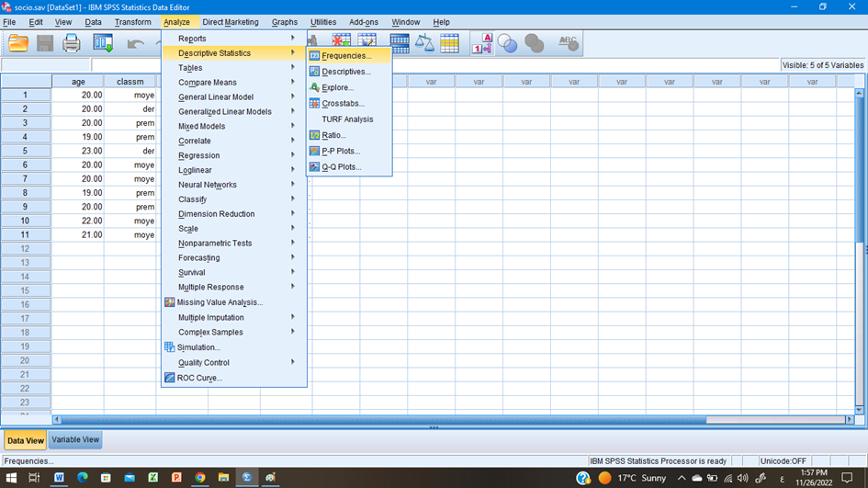
Task: Choose Crosstabs... in the submenu
Action: coord(343,104)
